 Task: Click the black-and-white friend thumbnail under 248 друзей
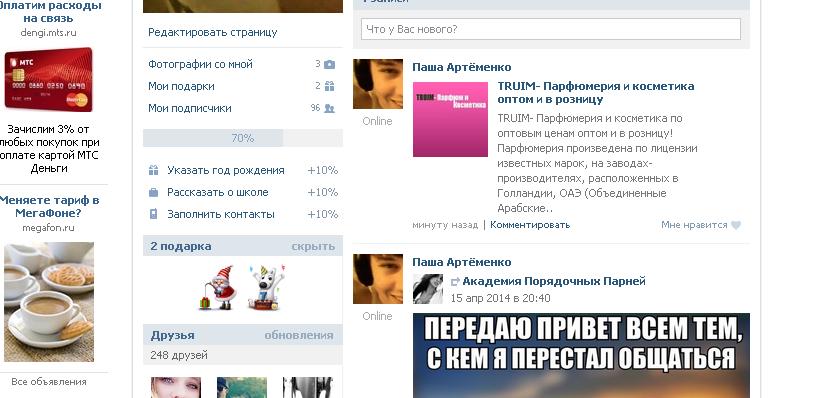[308, 387]
